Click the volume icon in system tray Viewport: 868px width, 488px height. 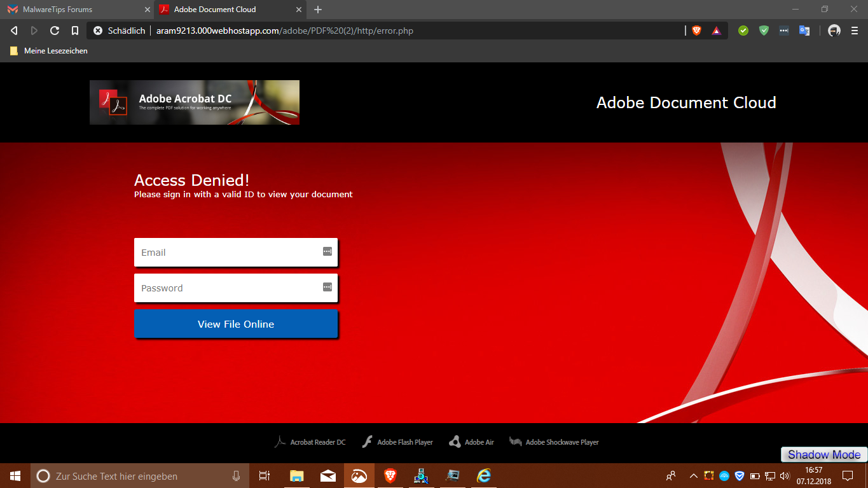point(784,476)
